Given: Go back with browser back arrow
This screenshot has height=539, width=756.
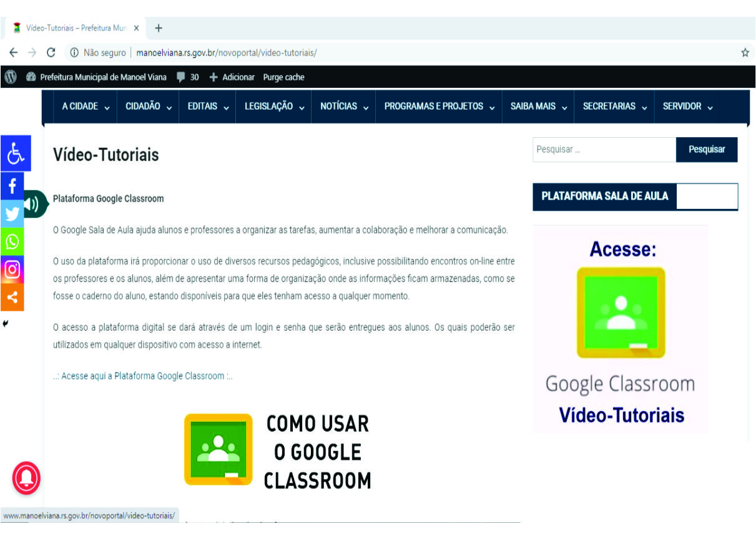Looking at the screenshot, I should pos(14,53).
